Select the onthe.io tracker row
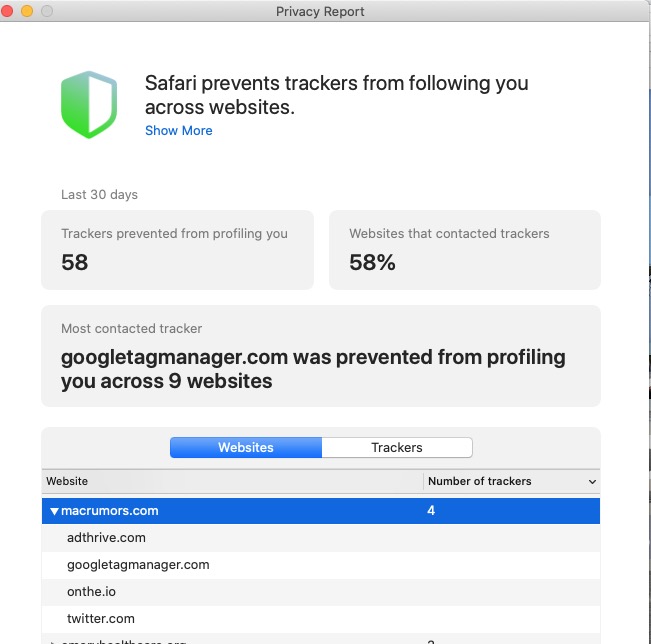Screen dimensions: 651x644 [90, 592]
